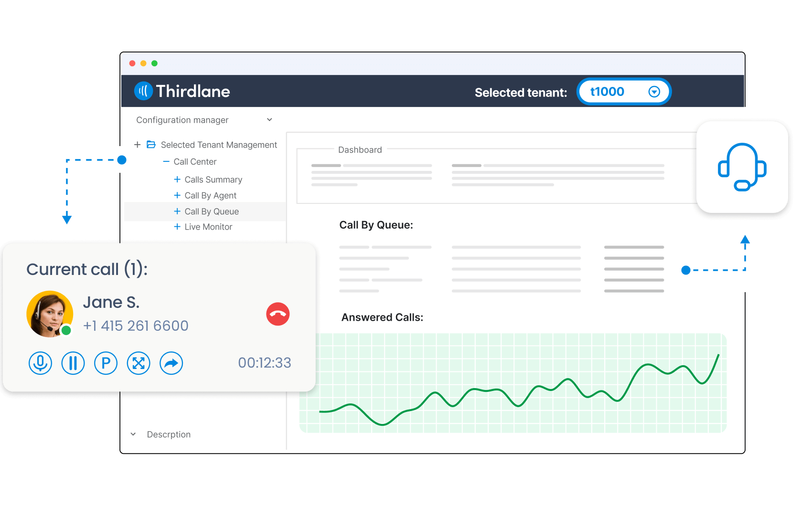Hang up the call with red button

(278, 314)
